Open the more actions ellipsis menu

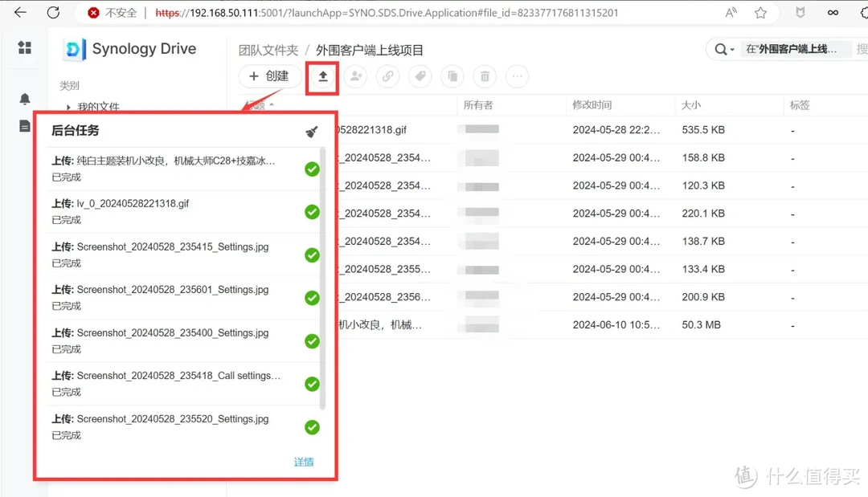click(x=517, y=76)
